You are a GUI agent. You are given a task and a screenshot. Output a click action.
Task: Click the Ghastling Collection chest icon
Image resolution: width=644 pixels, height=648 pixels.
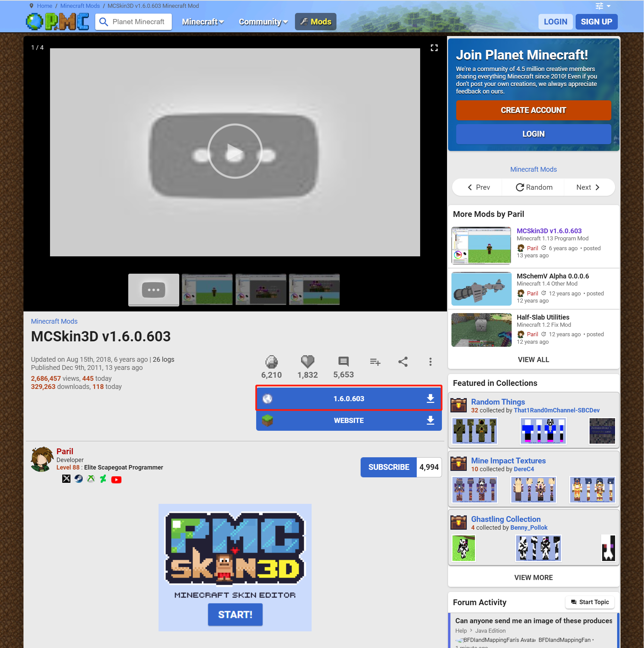pyautogui.click(x=459, y=523)
